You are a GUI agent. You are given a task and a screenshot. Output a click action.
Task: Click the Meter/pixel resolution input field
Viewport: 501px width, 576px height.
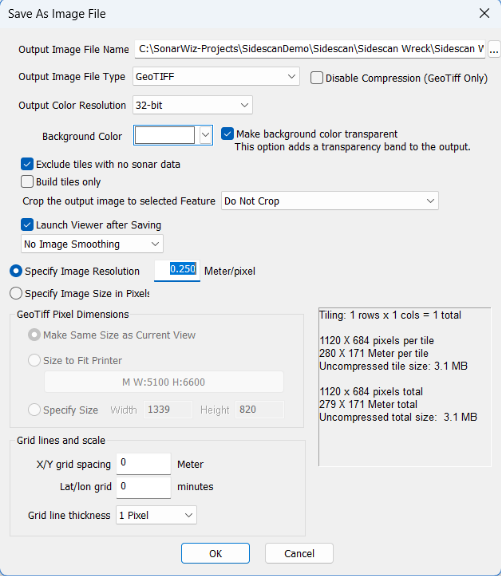point(177,271)
